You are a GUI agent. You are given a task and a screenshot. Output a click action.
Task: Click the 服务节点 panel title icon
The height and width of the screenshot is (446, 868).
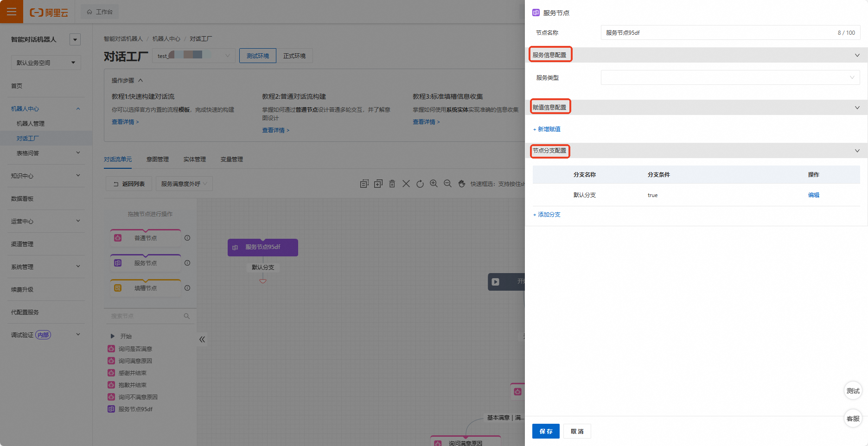coord(536,13)
